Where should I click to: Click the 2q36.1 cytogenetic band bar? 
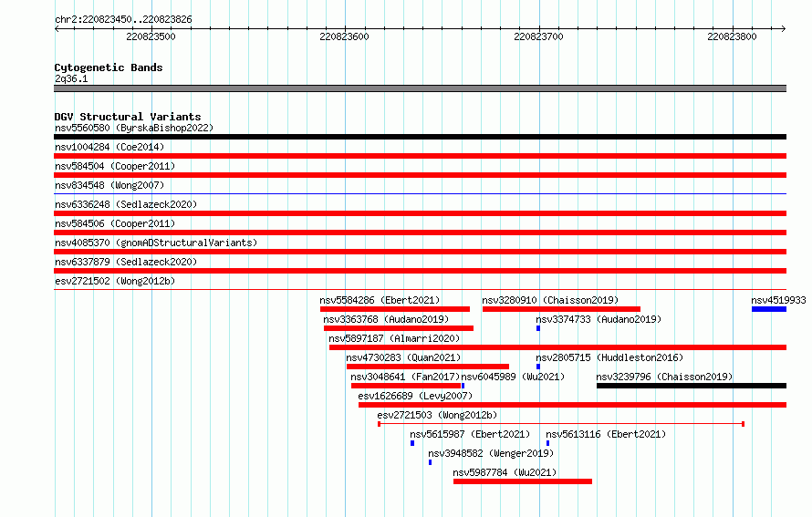tap(420, 88)
